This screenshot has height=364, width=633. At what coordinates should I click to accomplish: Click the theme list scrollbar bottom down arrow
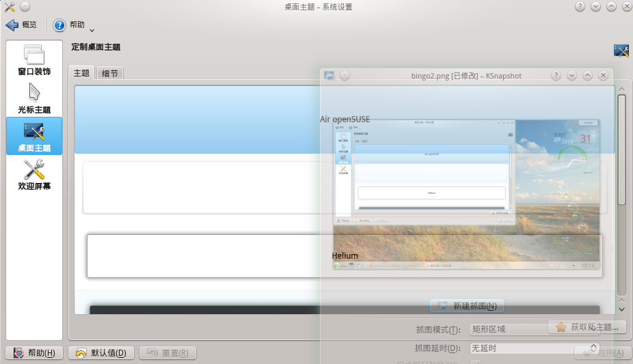(621, 309)
